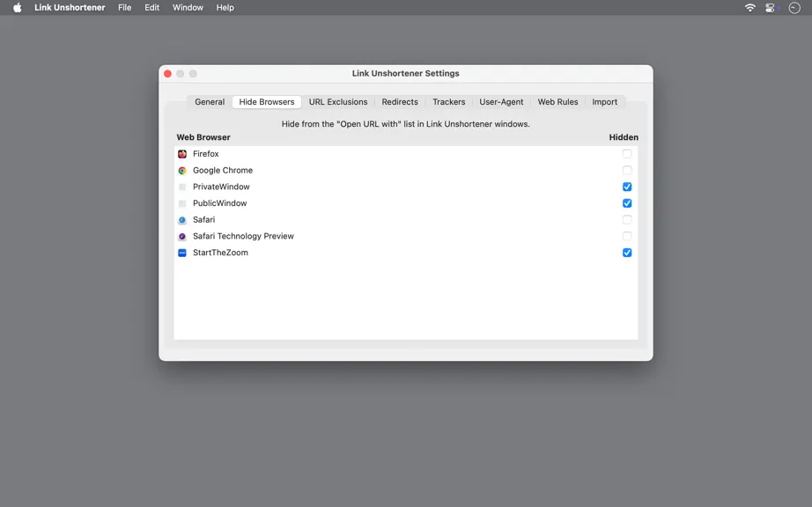This screenshot has width=812, height=507.
Task: Click the Safari Technology Preview icon
Action: [182, 237]
